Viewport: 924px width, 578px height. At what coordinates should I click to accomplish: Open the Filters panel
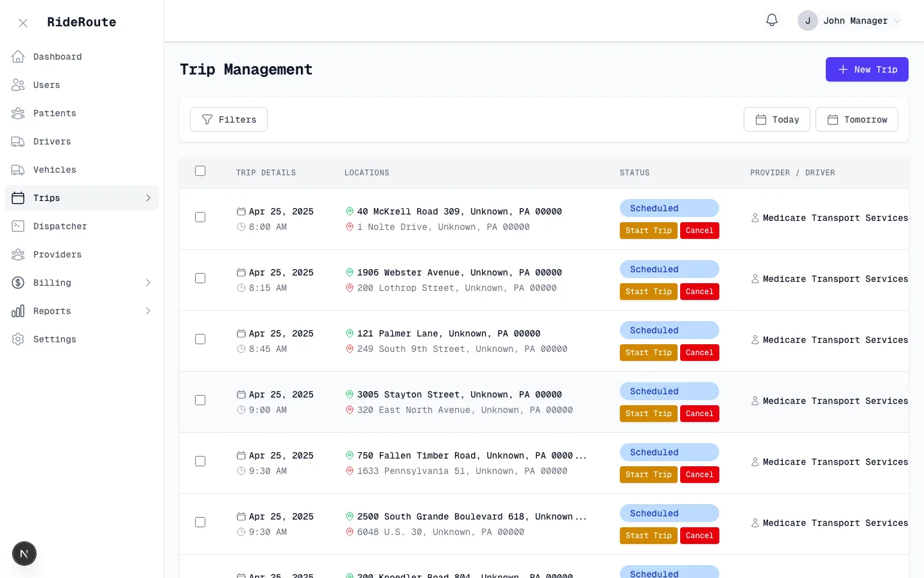click(228, 119)
